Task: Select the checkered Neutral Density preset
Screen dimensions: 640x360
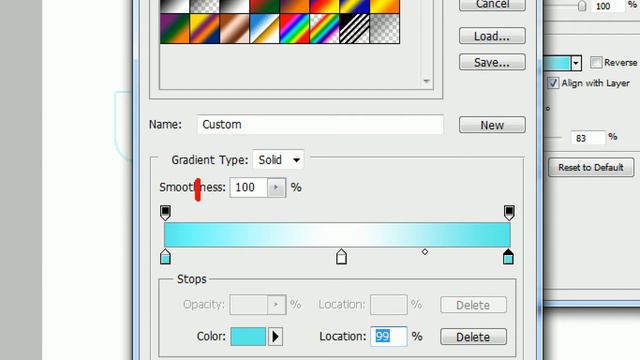Action: pyautogui.click(x=384, y=29)
